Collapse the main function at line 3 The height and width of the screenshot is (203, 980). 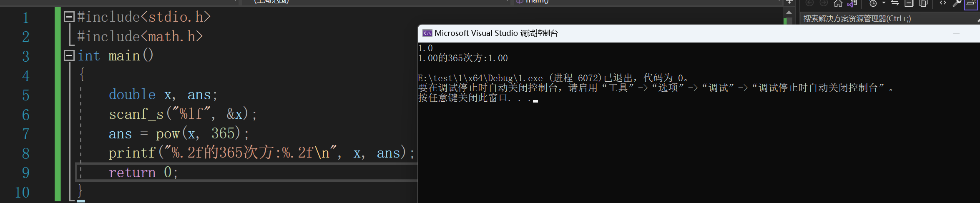tap(69, 55)
